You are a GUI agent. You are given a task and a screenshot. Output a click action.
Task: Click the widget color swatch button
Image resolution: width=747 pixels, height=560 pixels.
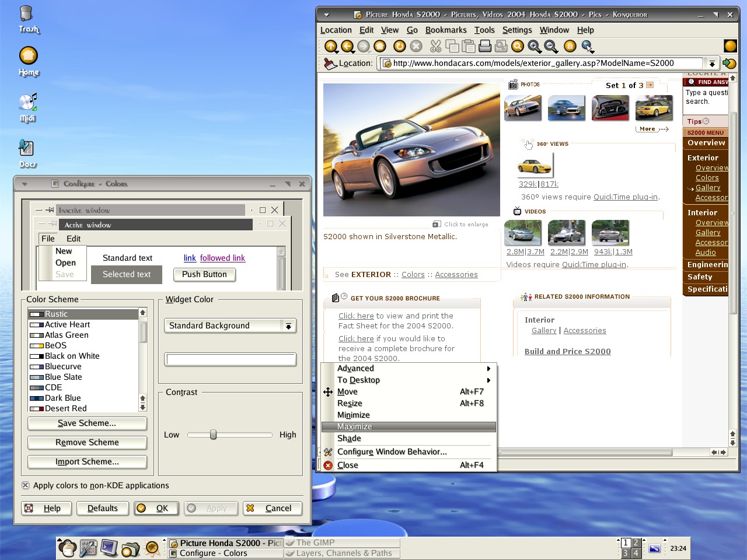pos(231,359)
